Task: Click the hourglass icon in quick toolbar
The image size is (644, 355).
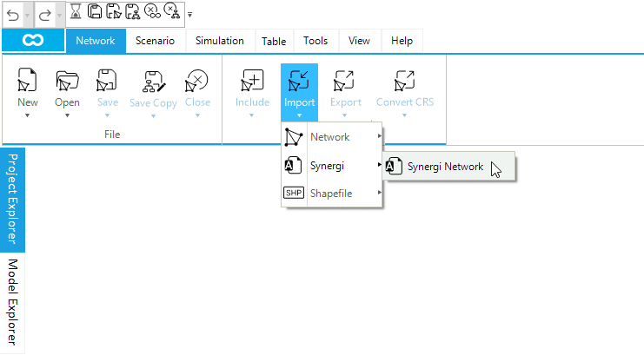Action: point(76,14)
